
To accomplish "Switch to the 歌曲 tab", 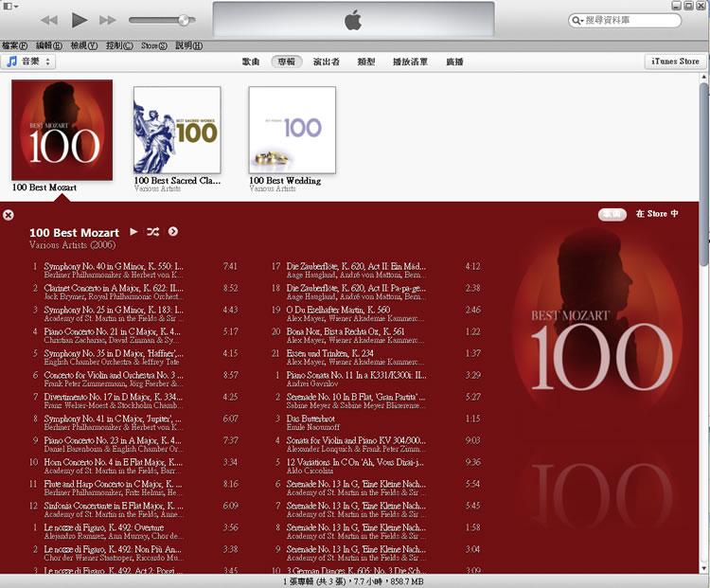I will coord(251,62).
